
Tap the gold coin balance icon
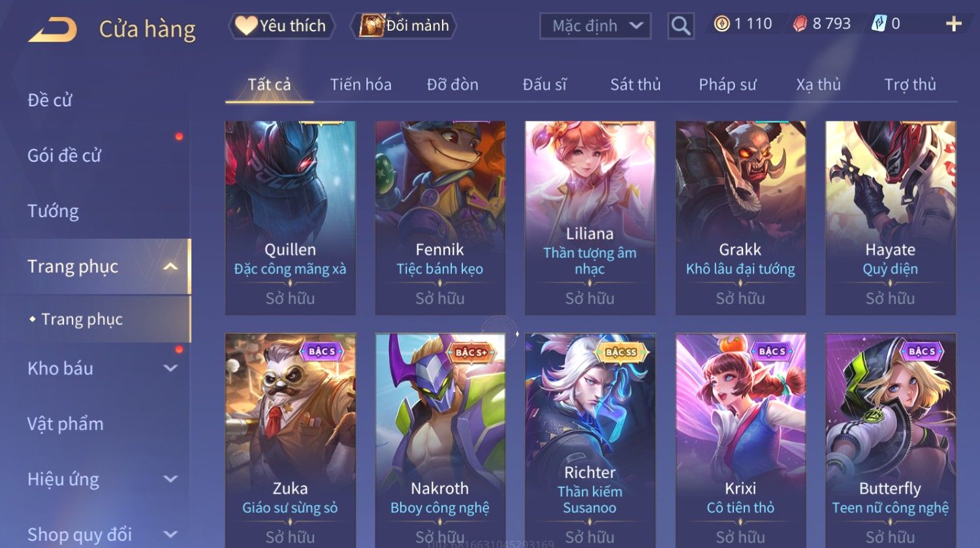tap(721, 24)
